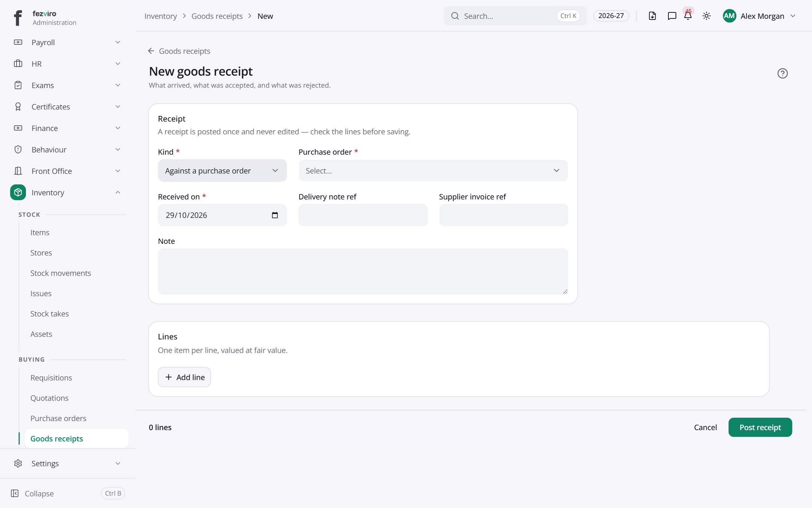Screen dimensions: 812x508
Task: Click the Supplier invoice ref field
Action: coord(503,215)
